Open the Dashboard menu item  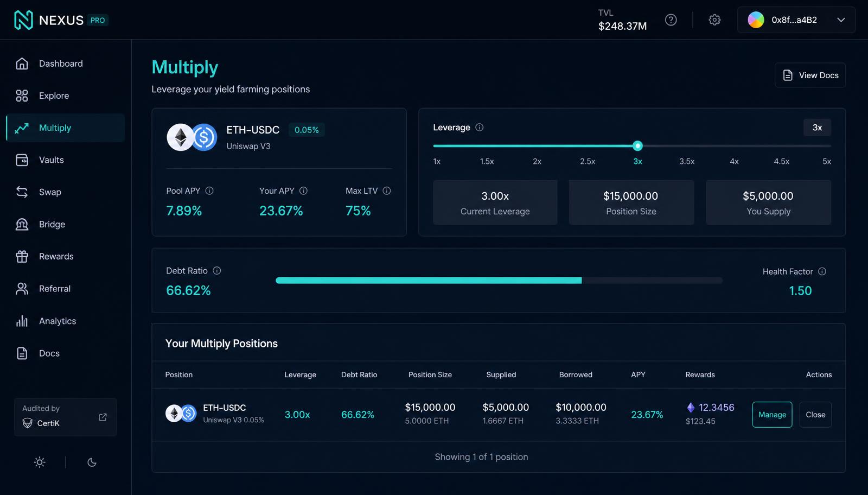66,64
